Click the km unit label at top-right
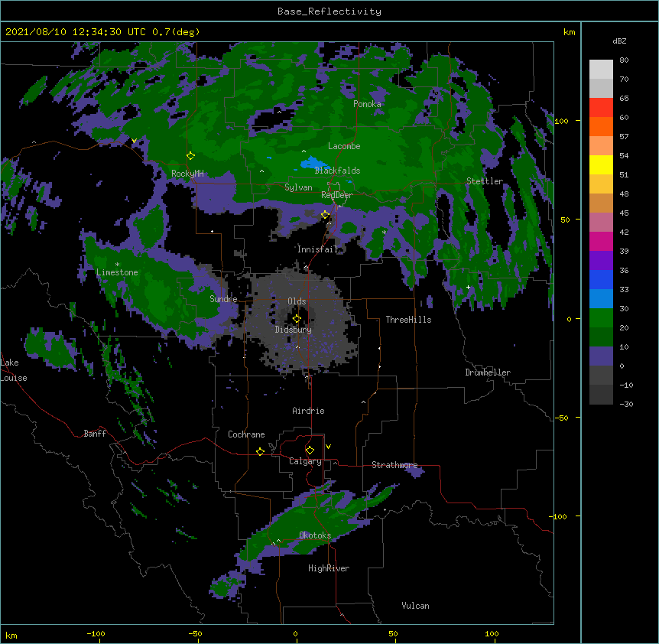The height and width of the screenshot is (644, 659). (569, 32)
